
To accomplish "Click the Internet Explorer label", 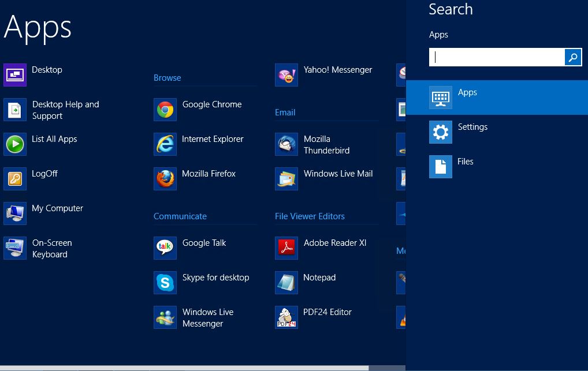I will (x=213, y=139).
